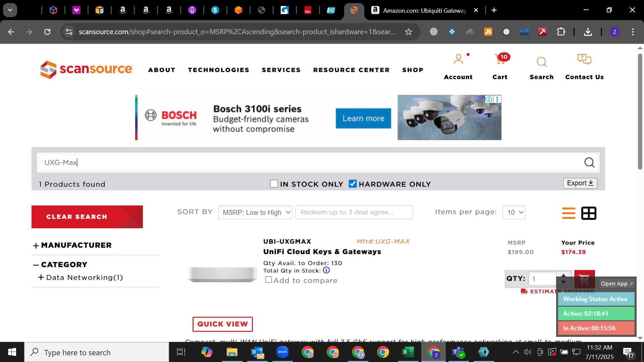Click the page vertical scrollbar thumb
Image resolution: width=644 pixels, height=362 pixels.
pyautogui.click(x=640, y=112)
